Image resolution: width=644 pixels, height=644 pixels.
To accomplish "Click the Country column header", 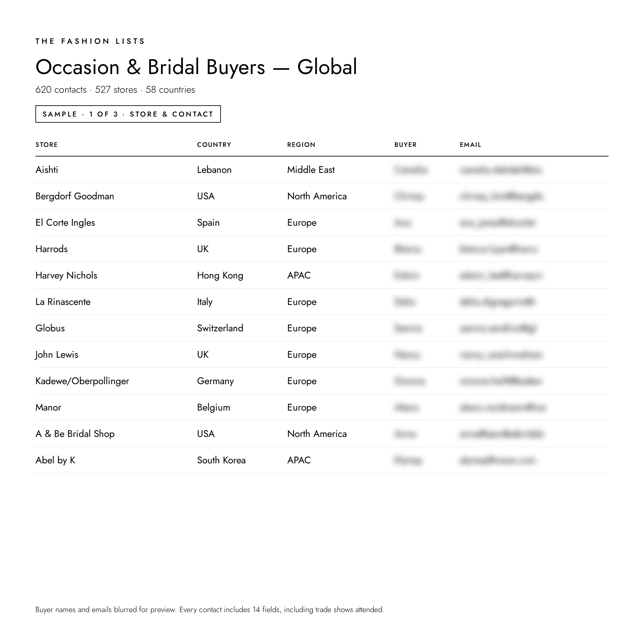I will pos(214,145).
